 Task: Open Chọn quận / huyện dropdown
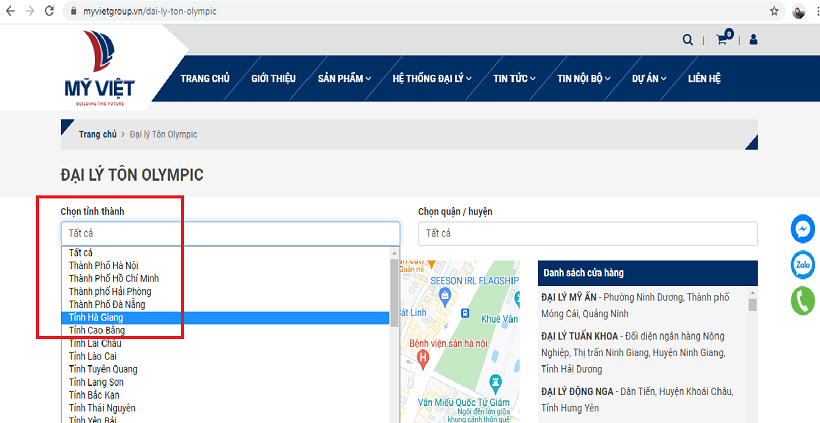[x=588, y=233]
